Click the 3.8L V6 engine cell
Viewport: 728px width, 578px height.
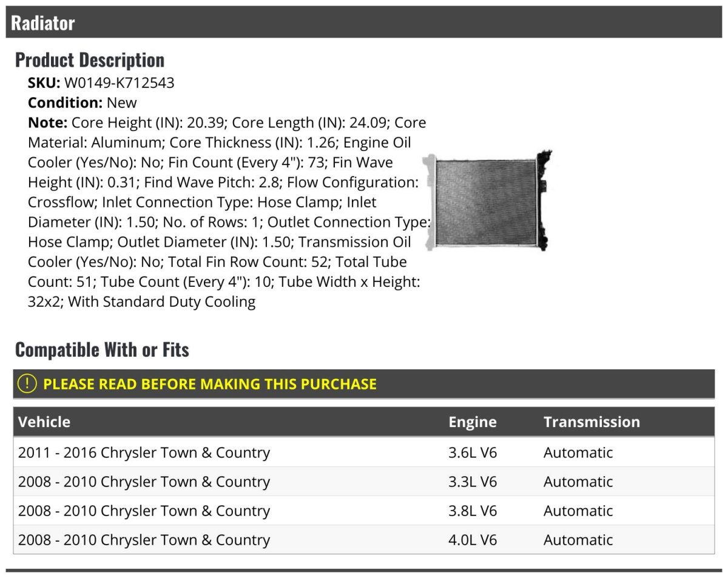coord(473,511)
